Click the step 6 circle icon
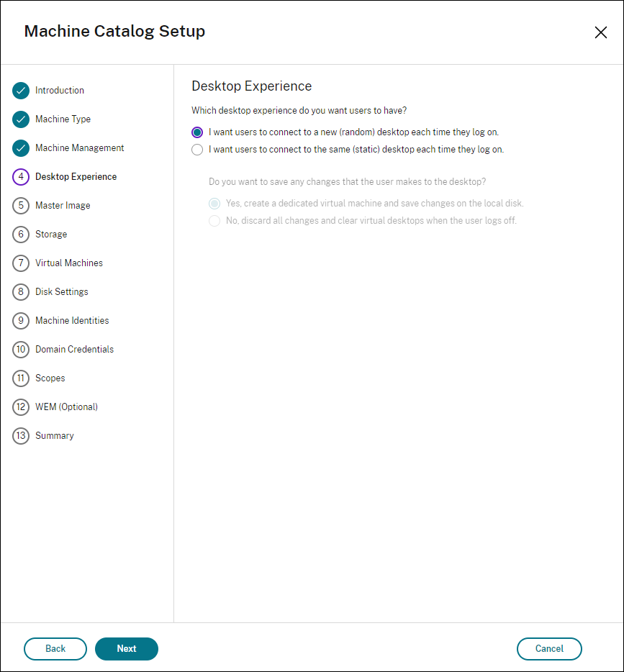 click(x=21, y=234)
